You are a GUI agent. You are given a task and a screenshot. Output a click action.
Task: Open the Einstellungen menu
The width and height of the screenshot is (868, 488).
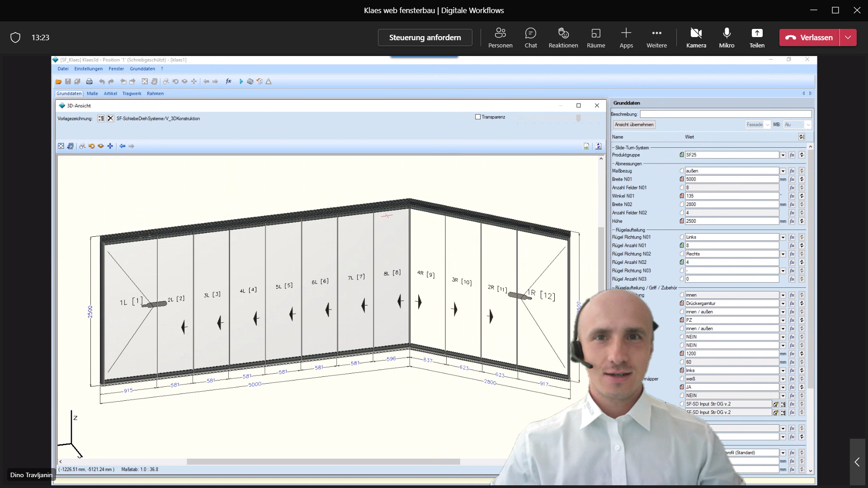coord(89,69)
